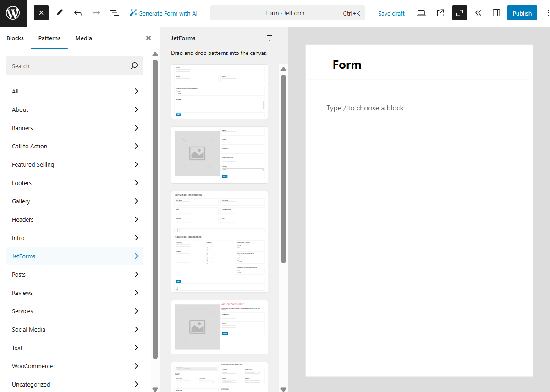Viewport: 550px width, 392px height.
Task: Click the pattern search field
Action: (75, 65)
